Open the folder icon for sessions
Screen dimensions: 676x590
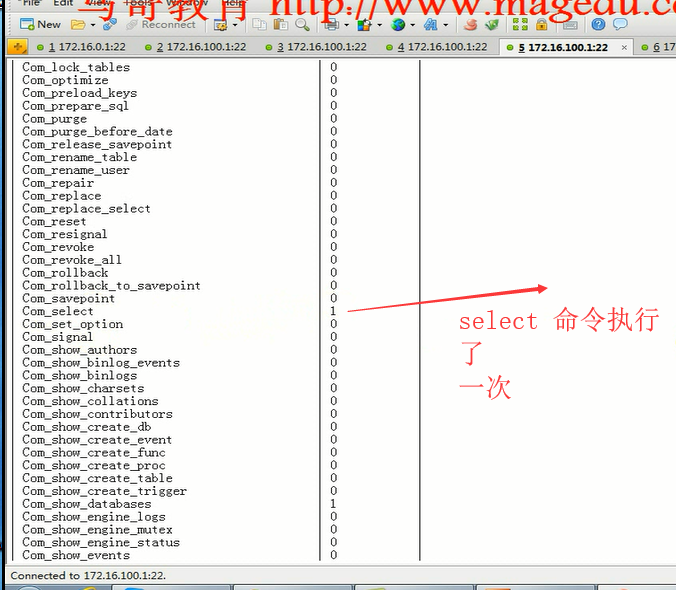click(x=78, y=25)
